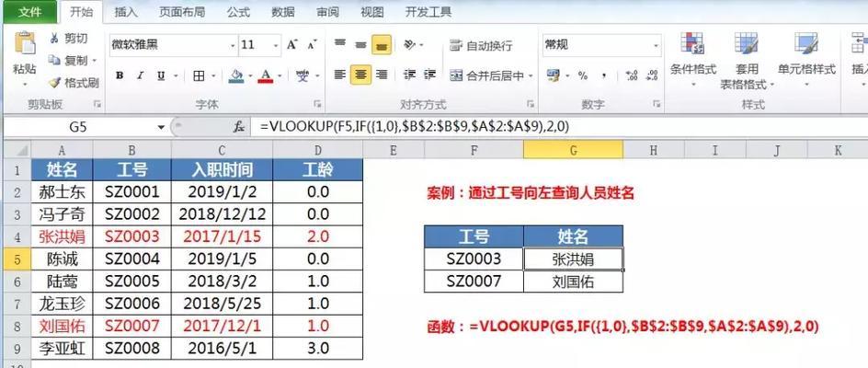
Task: Open the Alignment (对齐方式) dialog launcher
Action: (x=530, y=104)
